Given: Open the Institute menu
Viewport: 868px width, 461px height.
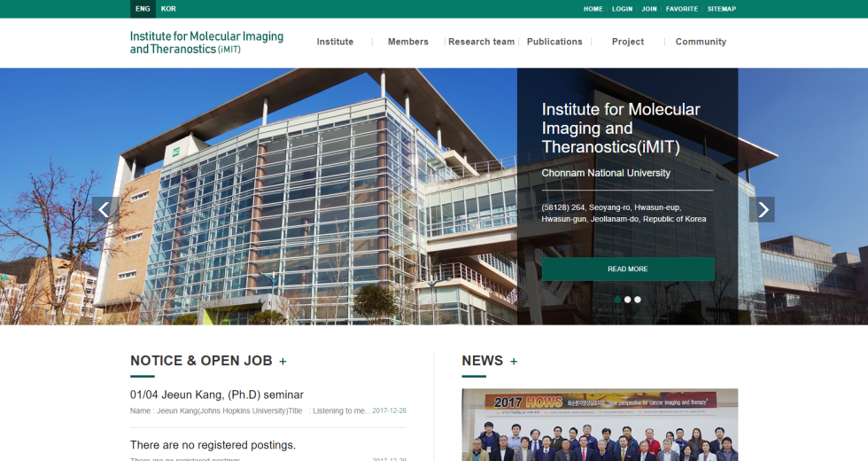Looking at the screenshot, I should pos(335,42).
